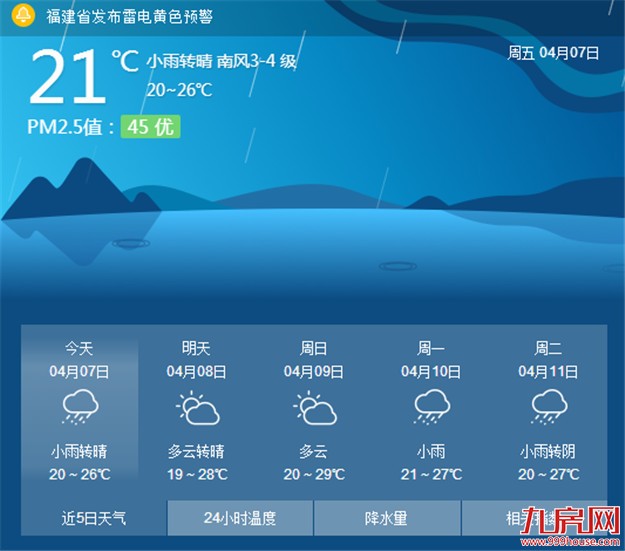Switch to the 24小时温度 tab
The height and width of the screenshot is (551, 625).
click(x=240, y=518)
